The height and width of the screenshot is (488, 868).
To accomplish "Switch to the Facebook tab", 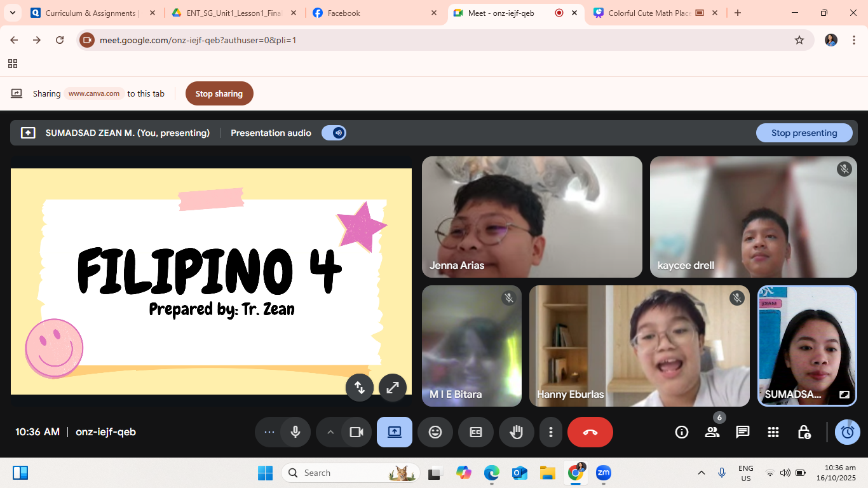I will (x=372, y=13).
